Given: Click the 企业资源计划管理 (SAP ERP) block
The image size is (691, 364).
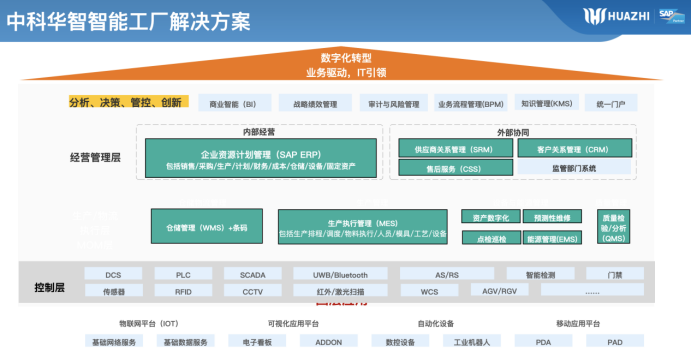Looking at the screenshot, I should point(261,159).
